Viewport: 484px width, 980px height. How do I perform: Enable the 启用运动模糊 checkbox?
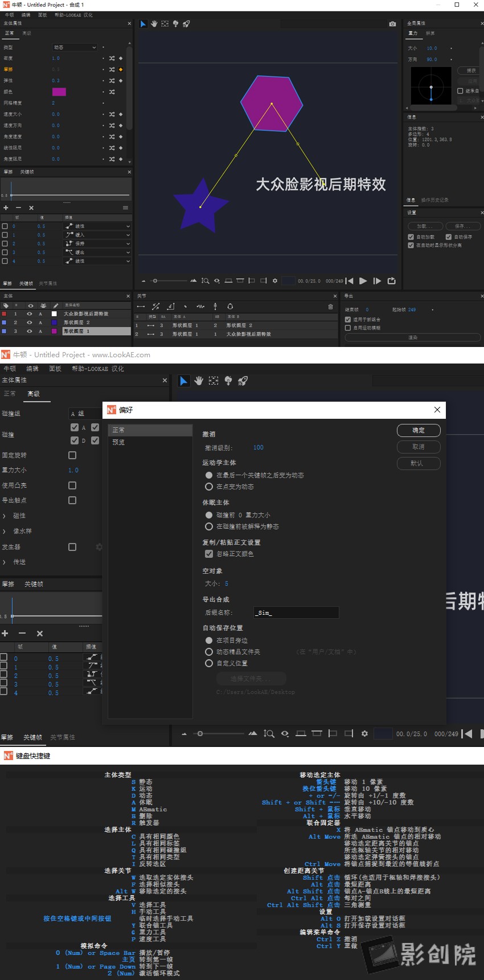point(348,328)
